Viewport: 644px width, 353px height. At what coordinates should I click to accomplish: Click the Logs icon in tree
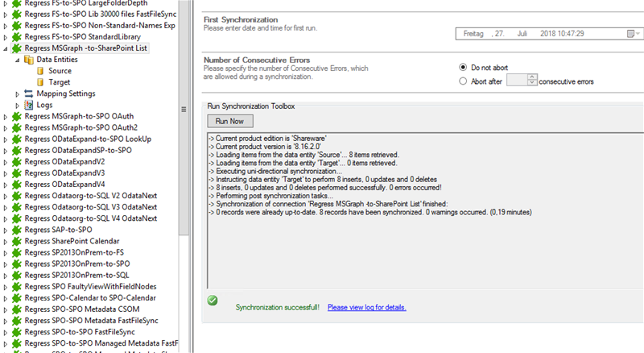coord(29,105)
